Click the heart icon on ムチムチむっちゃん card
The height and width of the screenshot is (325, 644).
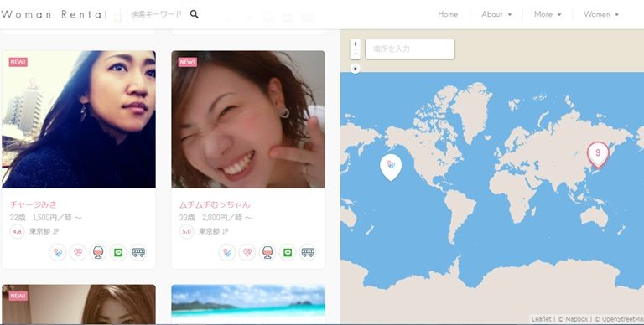[x=247, y=252]
